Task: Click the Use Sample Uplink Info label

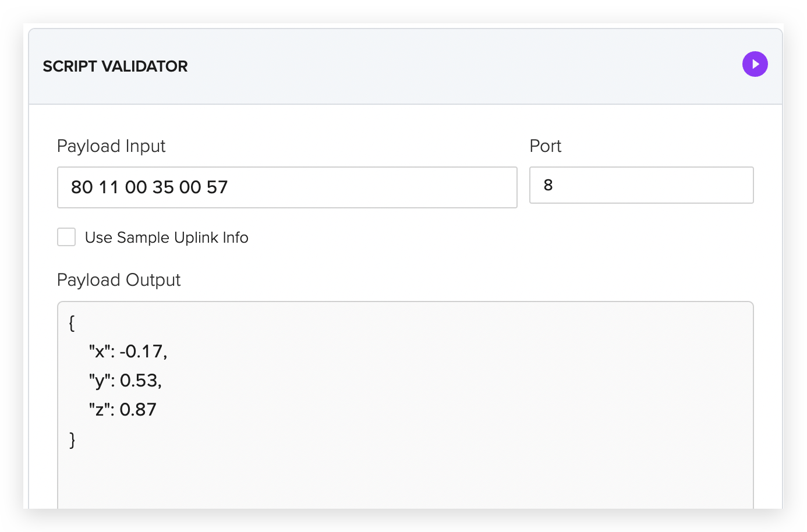Action: coord(167,237)
